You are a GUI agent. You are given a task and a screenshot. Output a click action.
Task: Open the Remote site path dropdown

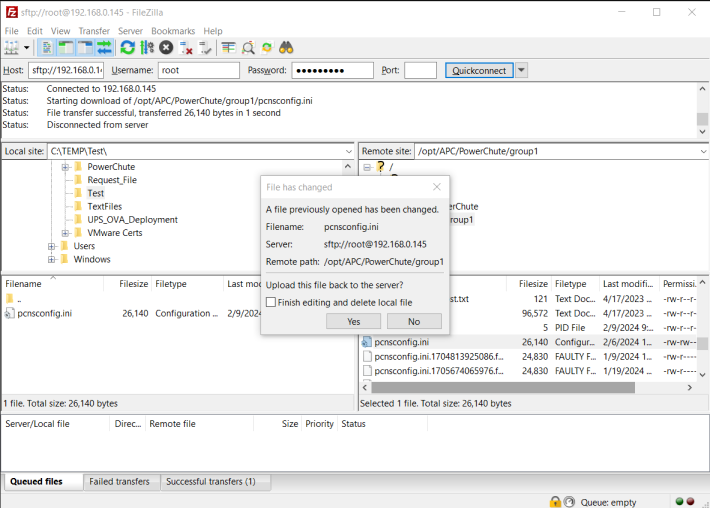click(x=703, y=151)
